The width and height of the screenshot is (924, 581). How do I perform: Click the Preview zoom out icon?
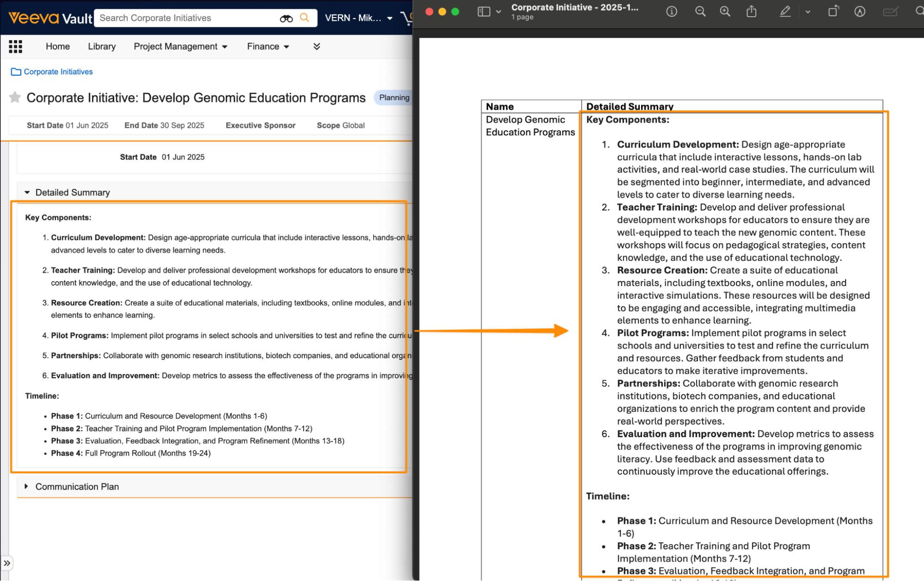[700, 12]
